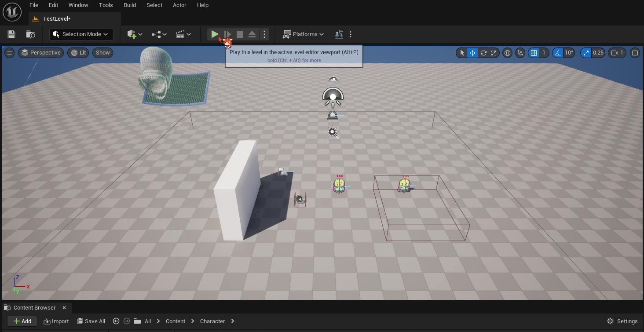The image size is (644, 332).
Task: Click the Unreal Engine logo icon
Action: [12, 12]
